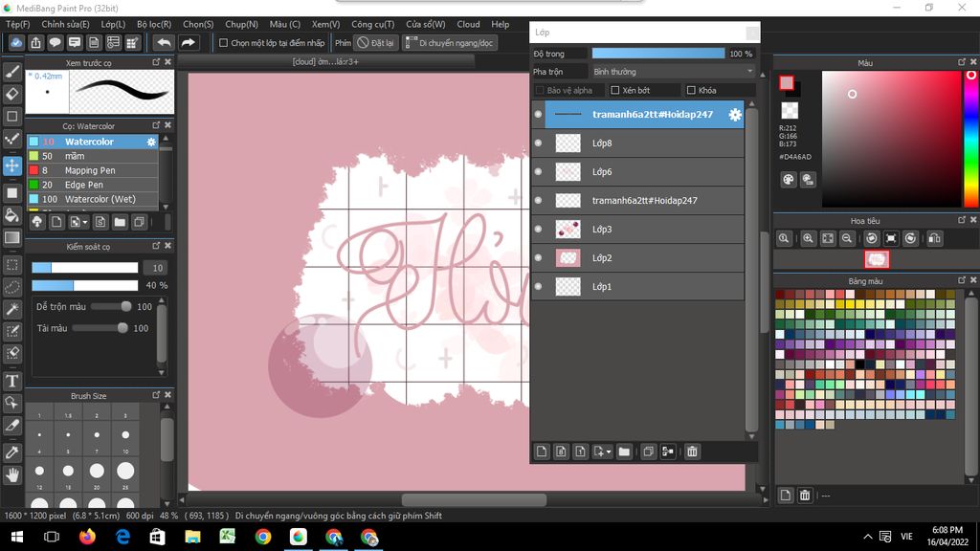980x551 pixels.
Task: Open the Chỉnh sửa(E) menu
Action: pyautogui.click(x=65, y=24)
